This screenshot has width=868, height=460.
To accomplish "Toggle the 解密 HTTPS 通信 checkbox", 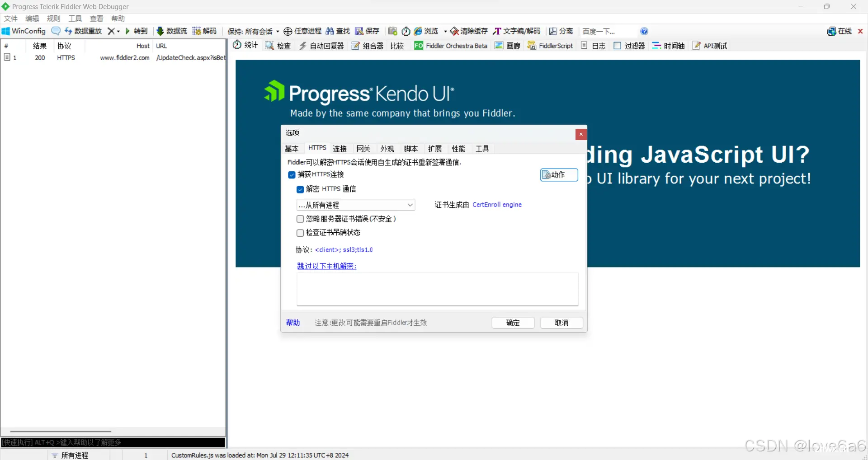I will (300, 189).
